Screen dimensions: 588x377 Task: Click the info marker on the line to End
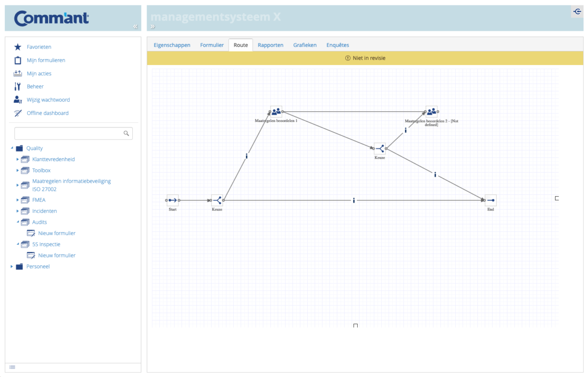[354, 200]
